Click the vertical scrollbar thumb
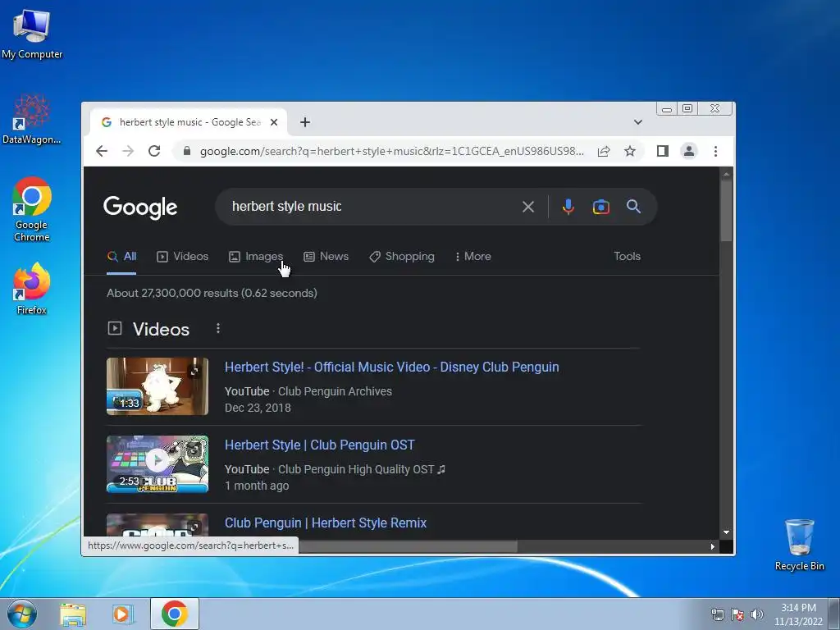Image resolution: width=840 pixels, height=630 pixels. coord(727,211)
